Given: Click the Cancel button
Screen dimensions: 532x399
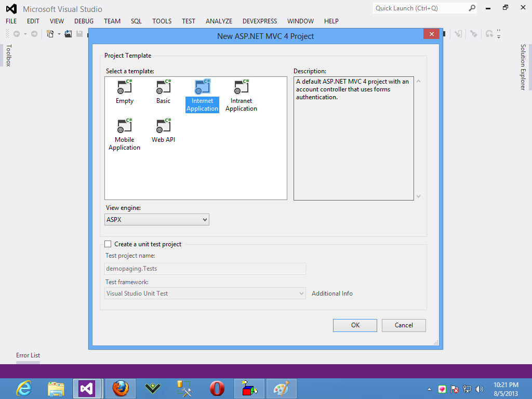Looking at the screenshot, I should [x=404, y=325].
